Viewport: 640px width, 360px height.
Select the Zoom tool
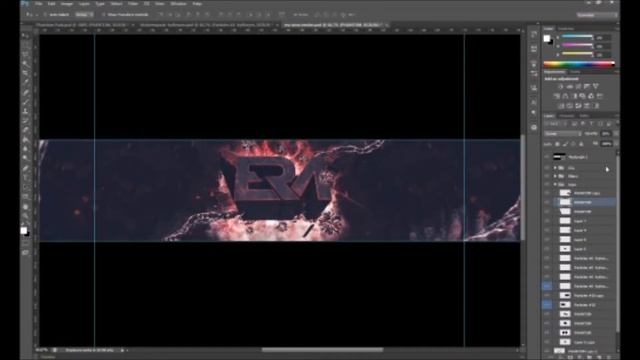pyautogui.click(x=26, y=215)
